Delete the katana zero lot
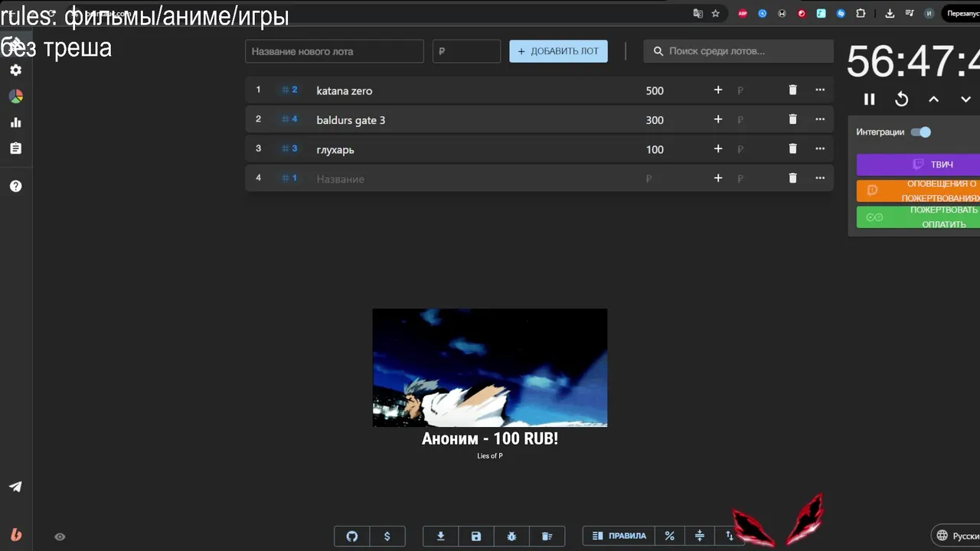980x551 pixels. (x=793, y=90)
